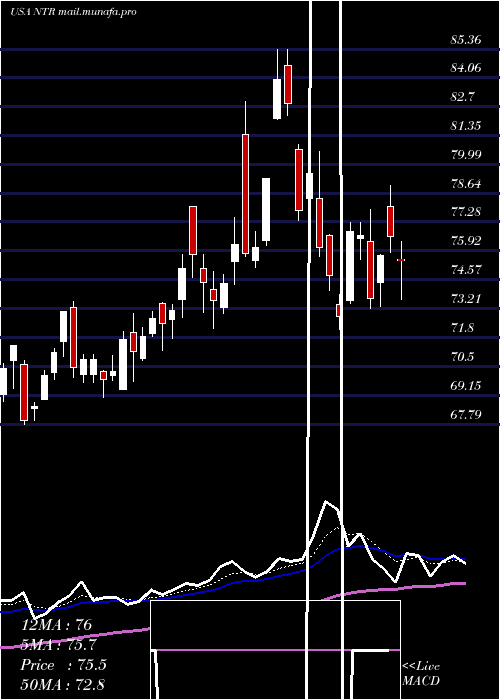The height and width of the screenshot is (700, 500).
Task: Click the 82.7 price level label
Action: [x=463, y=97]
